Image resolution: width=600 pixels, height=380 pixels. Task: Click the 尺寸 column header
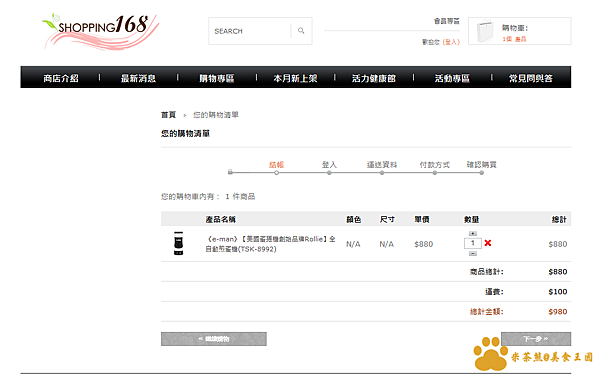(x=387, y=219)
